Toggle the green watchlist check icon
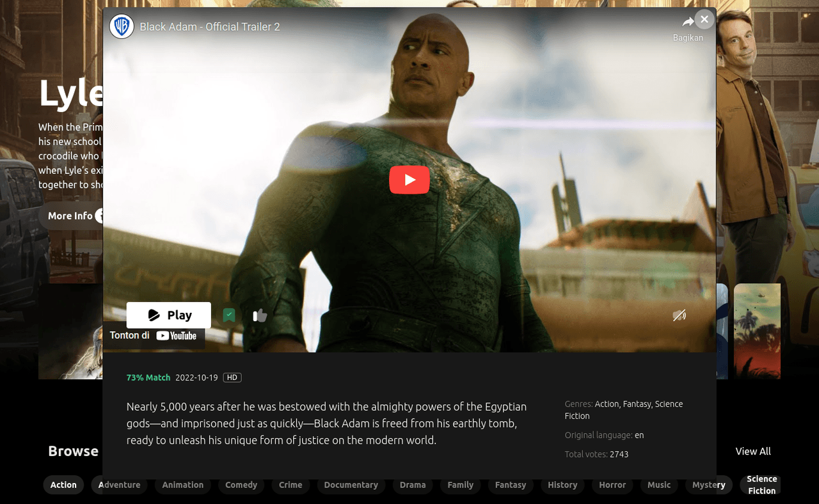The image size is (819, 504). (229, 315)
